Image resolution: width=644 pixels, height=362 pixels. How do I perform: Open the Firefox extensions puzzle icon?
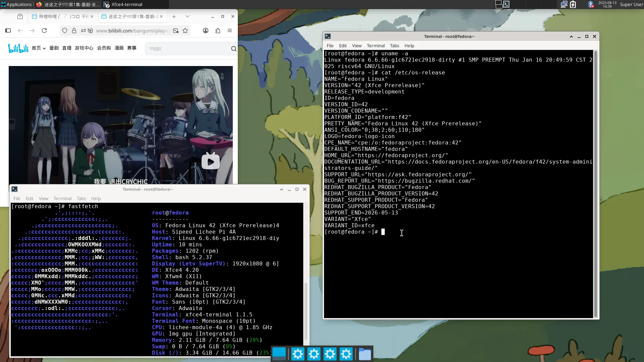tap(218, 31)
